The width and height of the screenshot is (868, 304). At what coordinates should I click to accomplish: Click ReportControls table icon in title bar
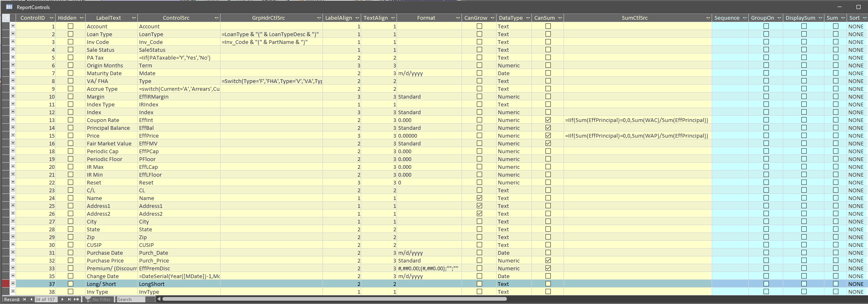(9, 7)
